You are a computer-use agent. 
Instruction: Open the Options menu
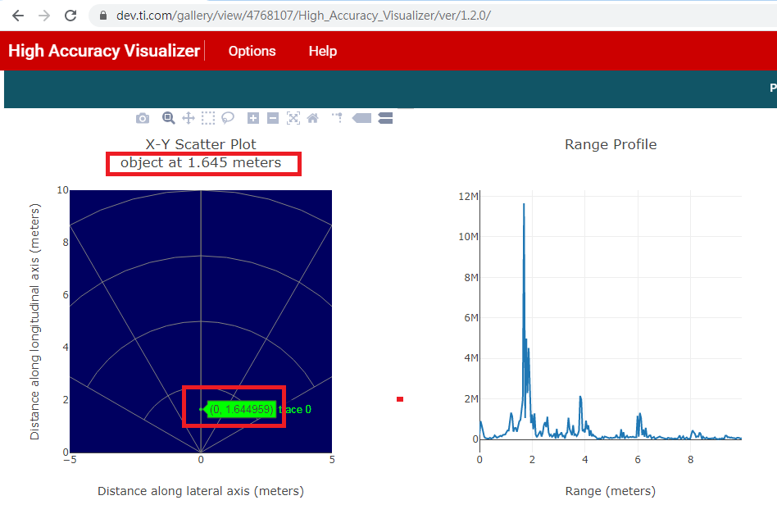click(252, 51)
